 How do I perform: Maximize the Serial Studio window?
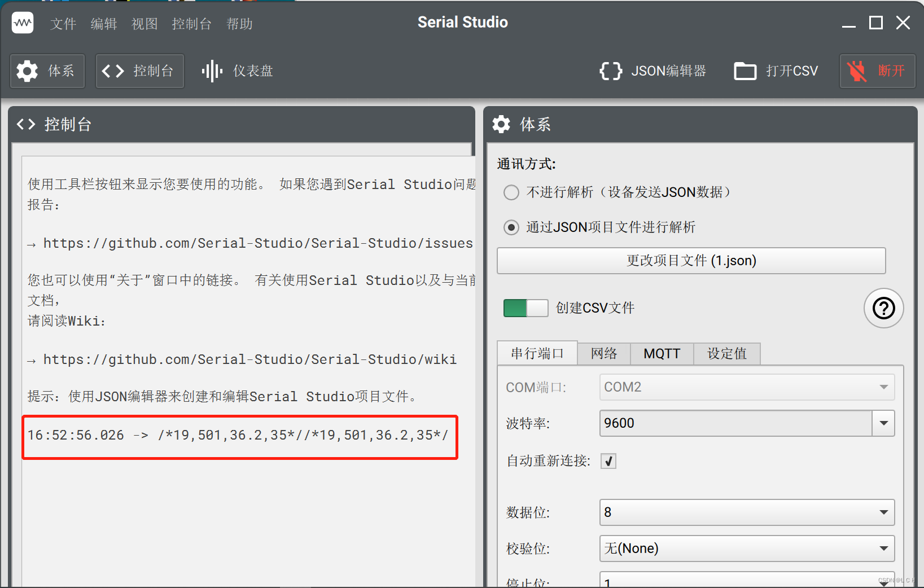876,23
